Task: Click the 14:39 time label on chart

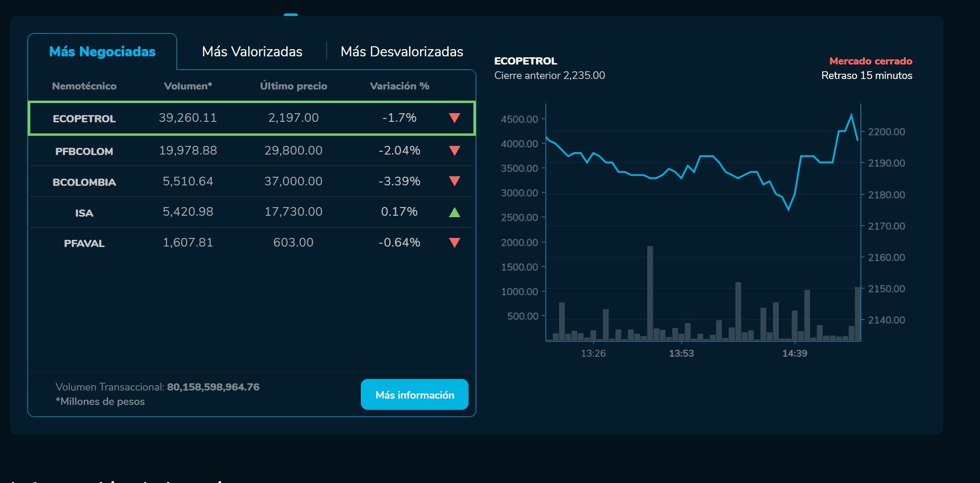Action: point(794,353)
